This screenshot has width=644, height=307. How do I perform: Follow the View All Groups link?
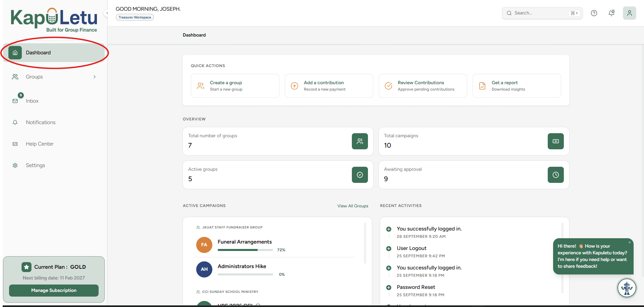353,206
